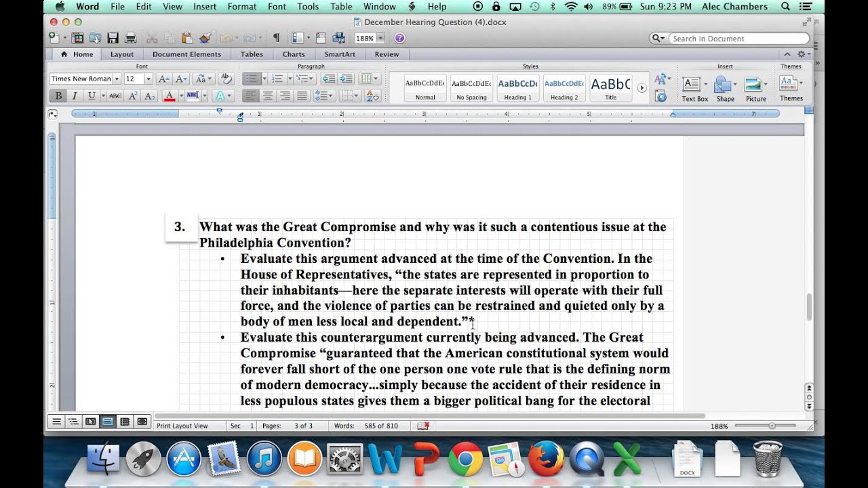Decrease indent in Paragraph group
The height and width of the screenshot is (488, 868).
[x=328, y=79]
